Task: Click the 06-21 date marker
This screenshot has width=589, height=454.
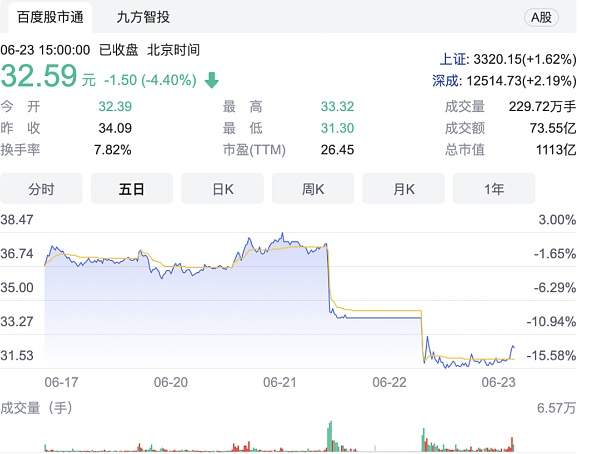Action: (x=280, y=382)
